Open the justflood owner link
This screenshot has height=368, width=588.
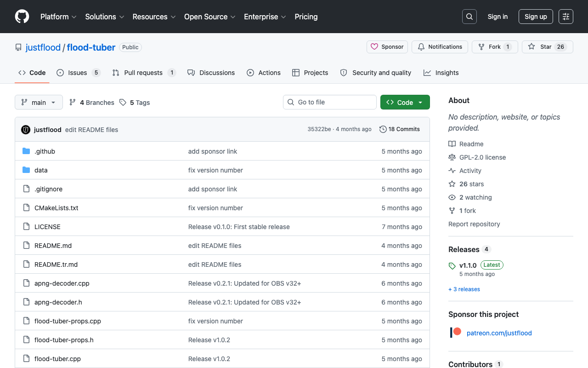click(43, 47)
